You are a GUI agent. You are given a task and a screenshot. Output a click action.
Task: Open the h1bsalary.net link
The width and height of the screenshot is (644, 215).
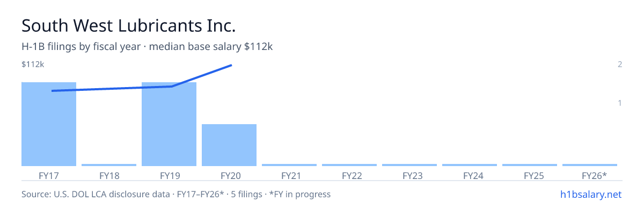pos(590,194)
